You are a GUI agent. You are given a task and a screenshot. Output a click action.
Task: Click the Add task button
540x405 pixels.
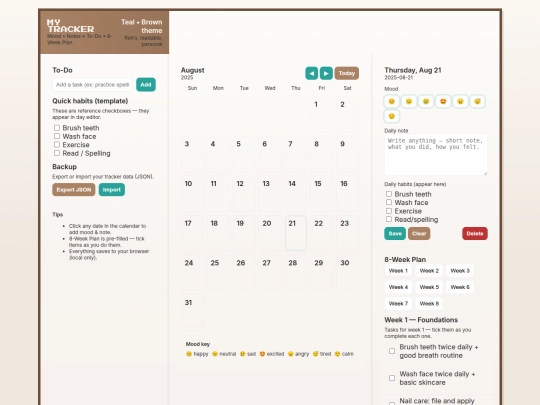146,85
